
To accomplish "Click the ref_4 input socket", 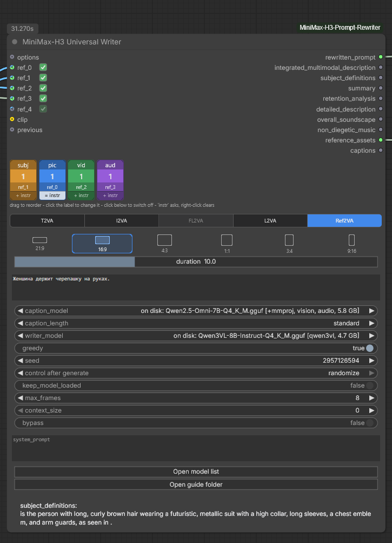I will click(12, 109).
